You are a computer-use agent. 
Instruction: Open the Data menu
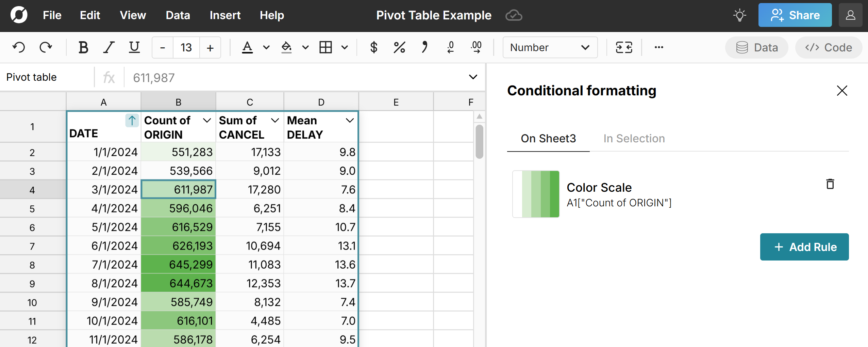[x=178, y=15]
